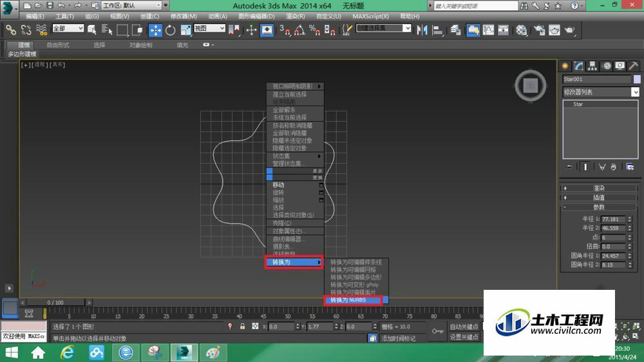The width and height of the screenshot is (644, 362).
Task: Open reference coordinate system dropdown 视图
Action: [209, 28]
